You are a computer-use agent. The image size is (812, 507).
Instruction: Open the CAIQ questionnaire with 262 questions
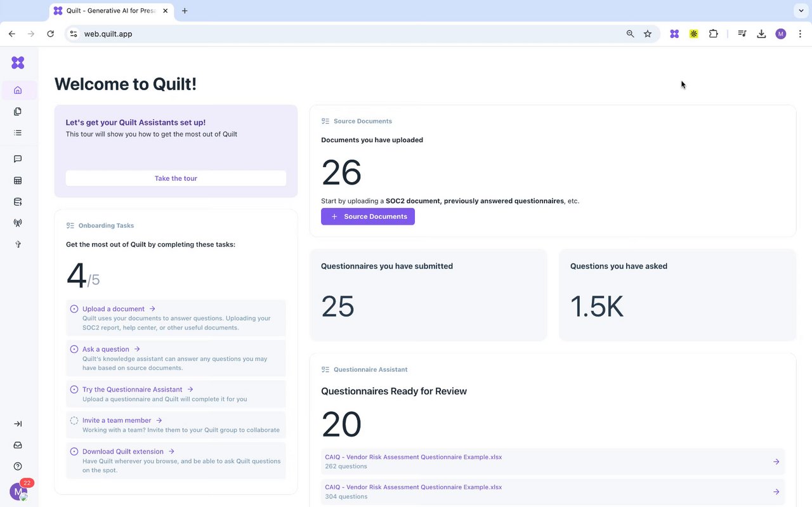pyautogui.click(x=553, y=461)
